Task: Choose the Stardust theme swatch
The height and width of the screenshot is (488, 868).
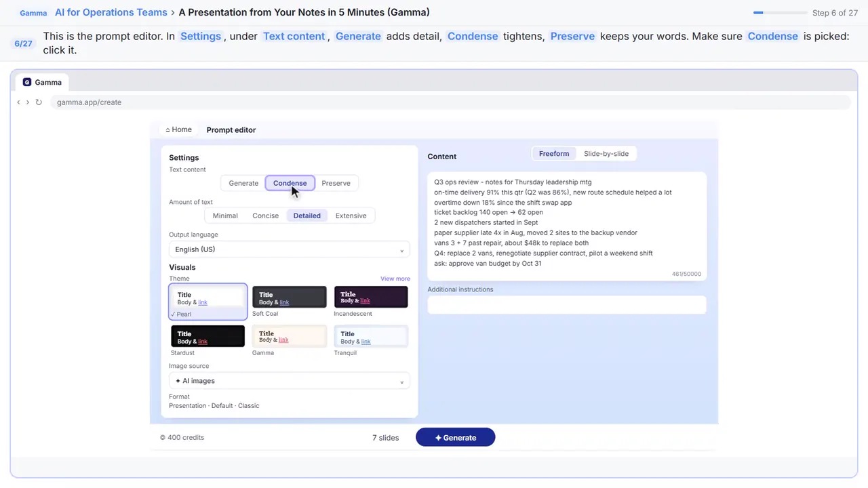Action: click(208, 336)
